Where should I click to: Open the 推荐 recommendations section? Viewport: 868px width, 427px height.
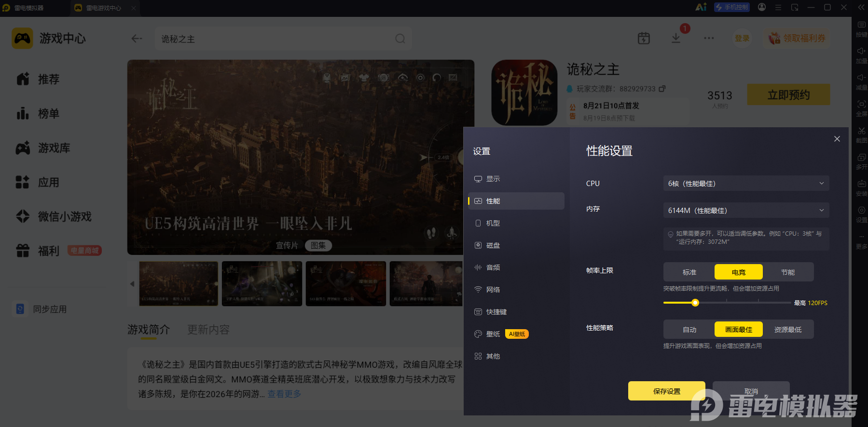[38, 79]
